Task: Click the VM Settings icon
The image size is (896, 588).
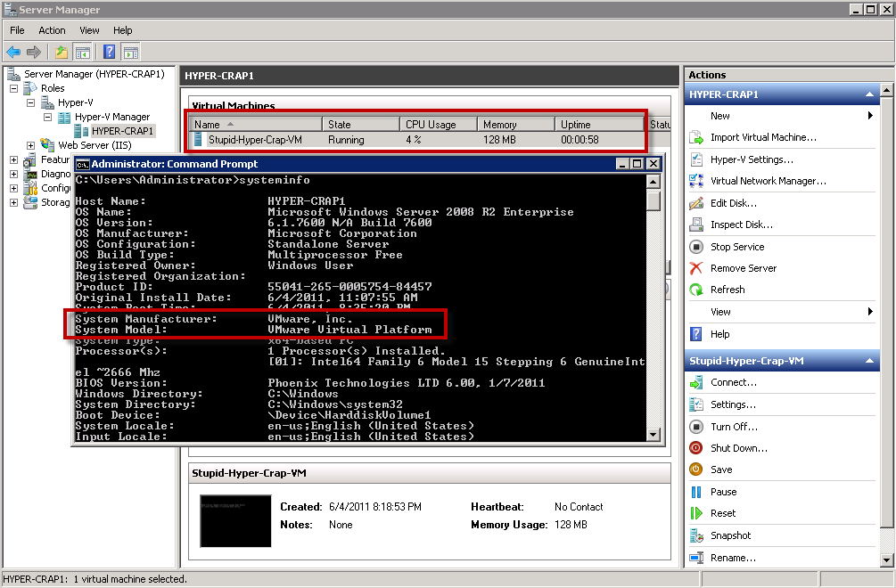Action: 696,404
